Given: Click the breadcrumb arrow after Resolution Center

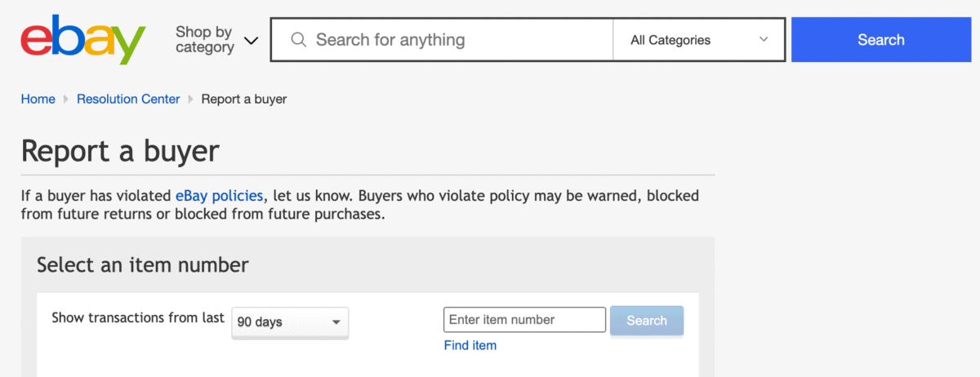Looking at the screenshot, I should pos(191,100).
